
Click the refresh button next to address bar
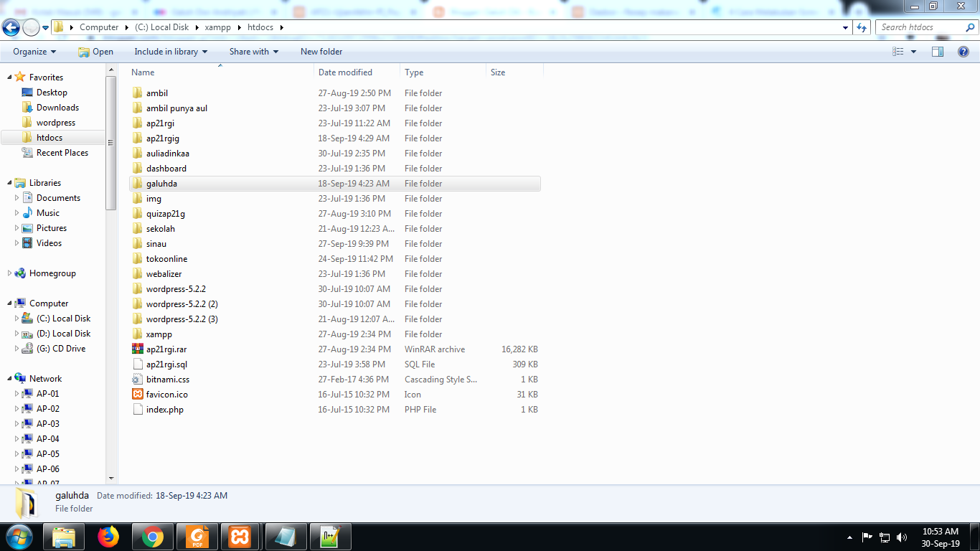pos(862,27)
